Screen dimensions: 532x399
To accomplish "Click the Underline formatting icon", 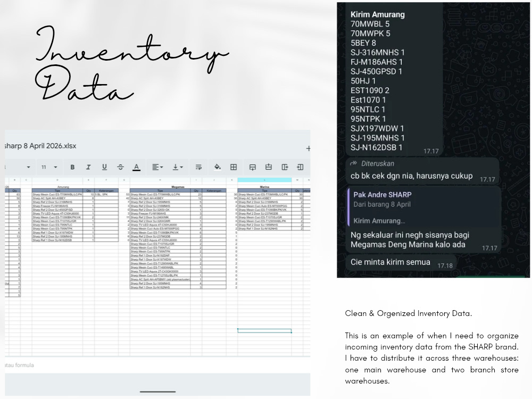I will click(x=104, y=167).
